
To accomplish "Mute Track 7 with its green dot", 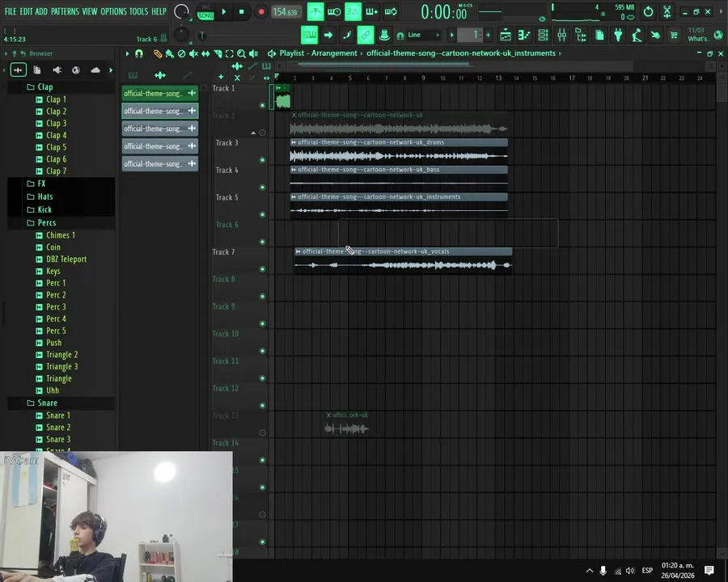I will [262, 269].
